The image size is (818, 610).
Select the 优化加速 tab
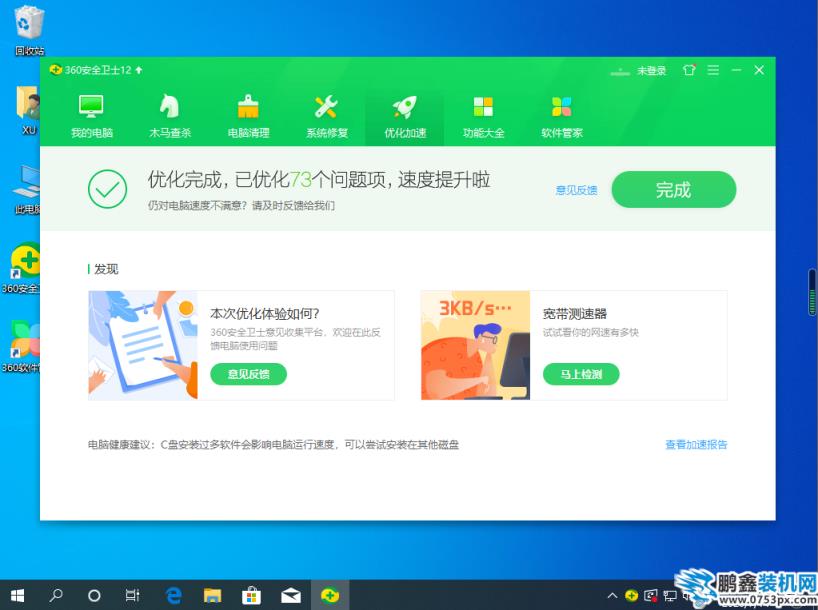405,117
